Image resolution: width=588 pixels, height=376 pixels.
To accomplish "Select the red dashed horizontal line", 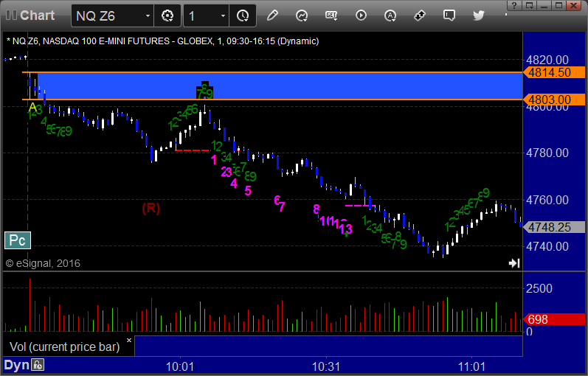I will point(193,150).
